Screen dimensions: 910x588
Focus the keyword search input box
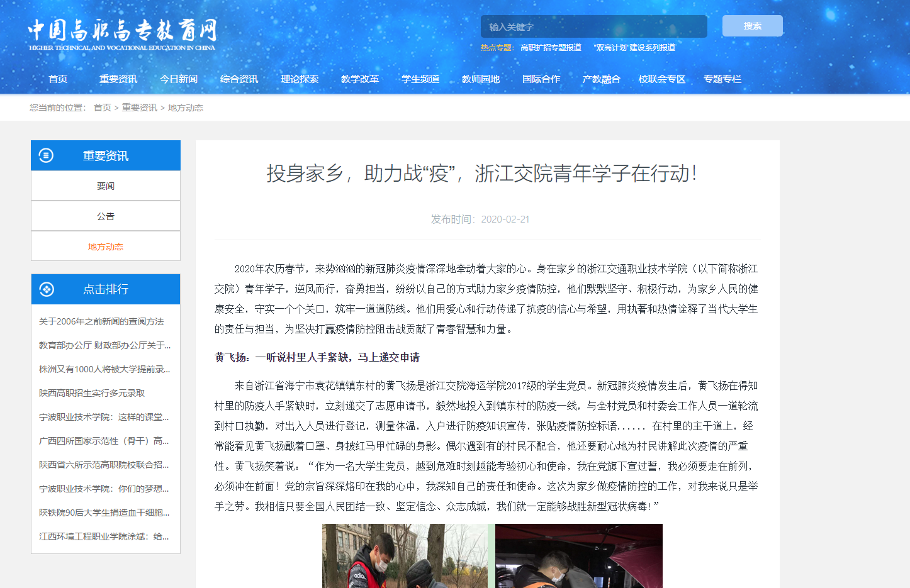tap(593, 26)
